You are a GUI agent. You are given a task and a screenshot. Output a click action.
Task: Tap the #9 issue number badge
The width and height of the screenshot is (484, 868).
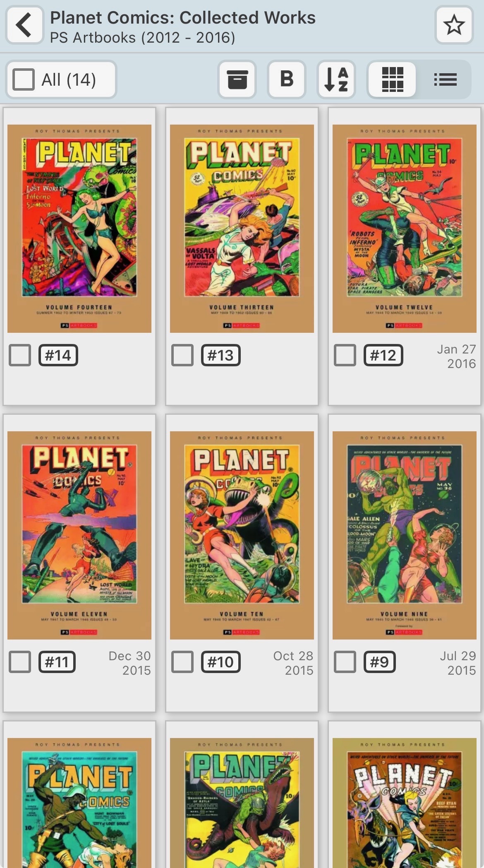point(379,662)
